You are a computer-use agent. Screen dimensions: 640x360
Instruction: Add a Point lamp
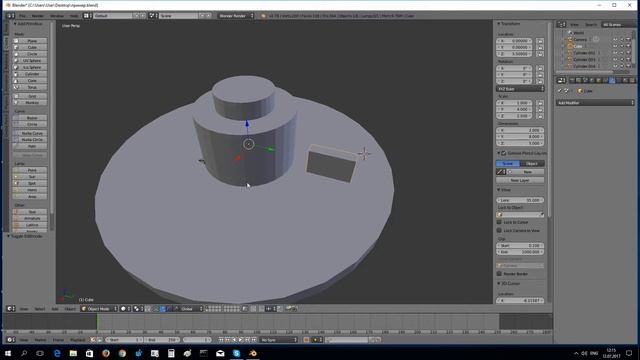click(x=30, y=170)
